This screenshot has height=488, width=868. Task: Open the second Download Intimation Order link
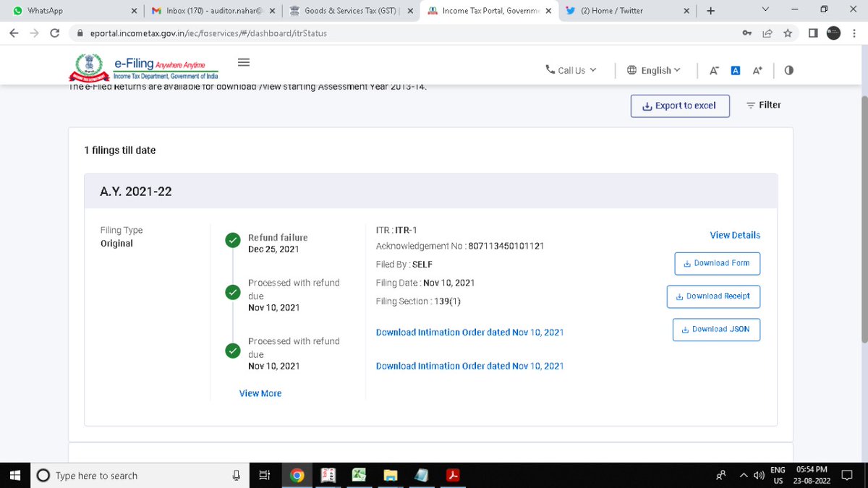469,366
